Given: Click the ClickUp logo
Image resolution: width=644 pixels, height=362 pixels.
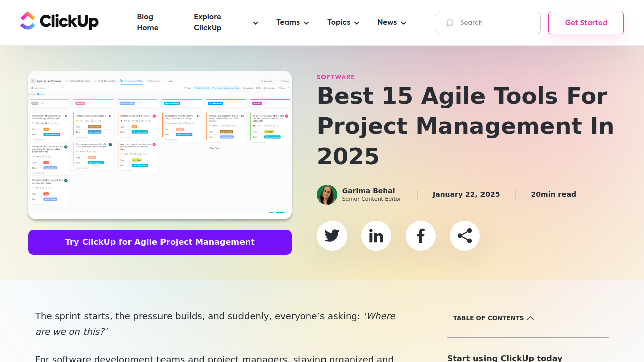Looking at the screenshot, I should coord(59,21).
